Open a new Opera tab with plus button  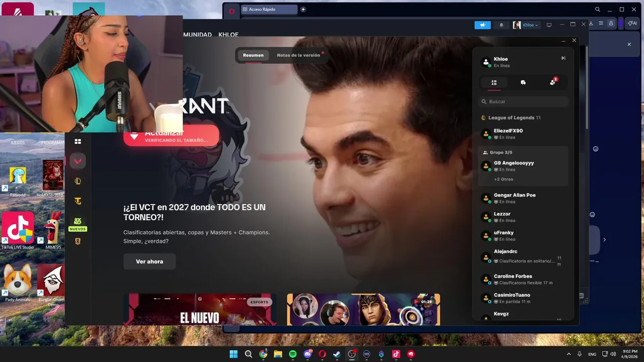(303, 10)
